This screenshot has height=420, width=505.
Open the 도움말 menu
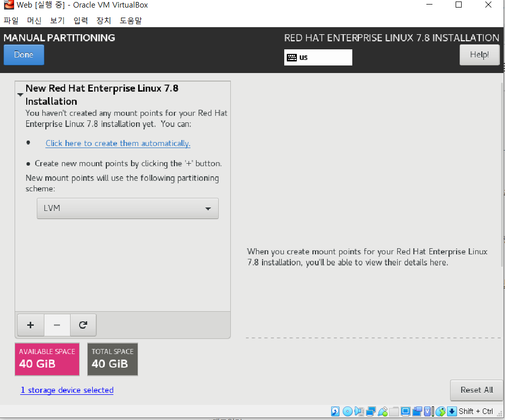[131, 21]
